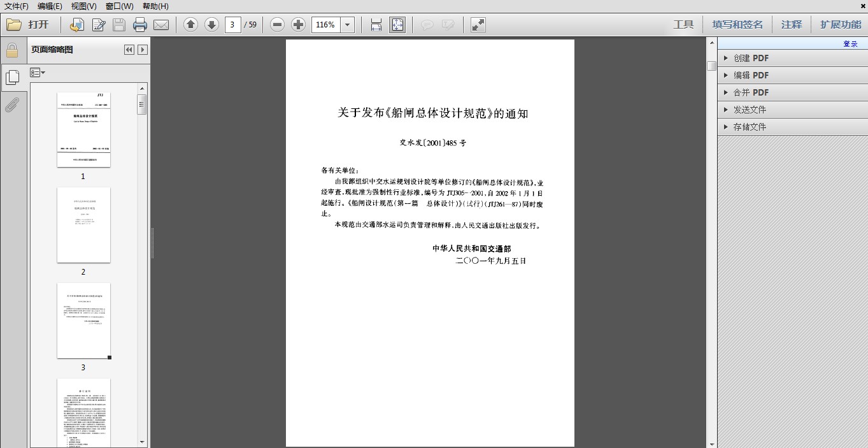The image size is (868, 448).
Task: Expand the 存储文件 section
Action: pyautogui.click(x=792, y=127)
